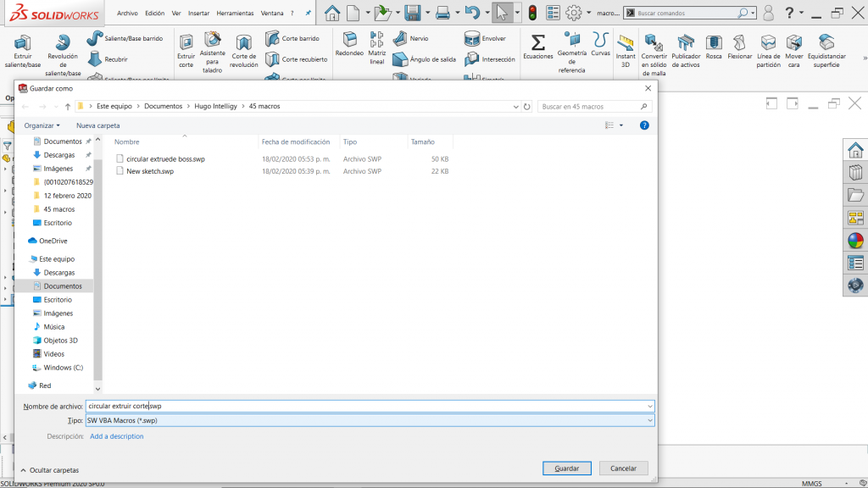Select the Extruir saliente/base tool

[x=23, y=52]
